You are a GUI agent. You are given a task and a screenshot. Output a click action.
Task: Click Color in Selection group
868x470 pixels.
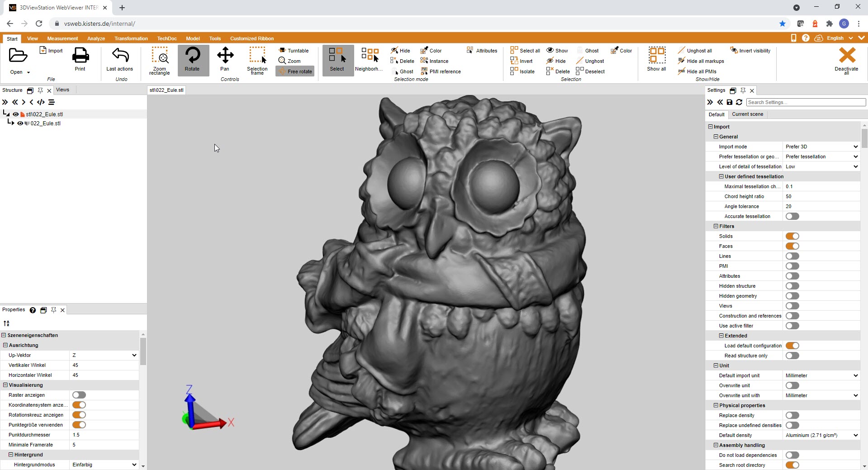click(x=621, y=51)
